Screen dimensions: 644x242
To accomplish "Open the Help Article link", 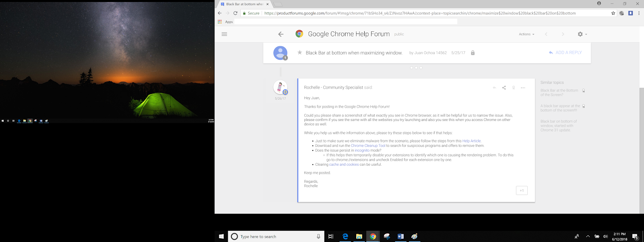I will (471, 141).
